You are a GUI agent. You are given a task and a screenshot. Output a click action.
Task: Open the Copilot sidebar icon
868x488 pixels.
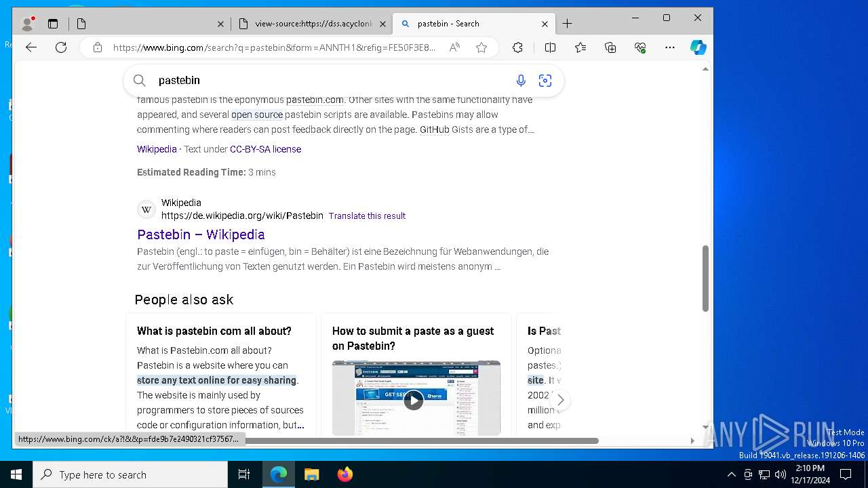coord(698,47)
